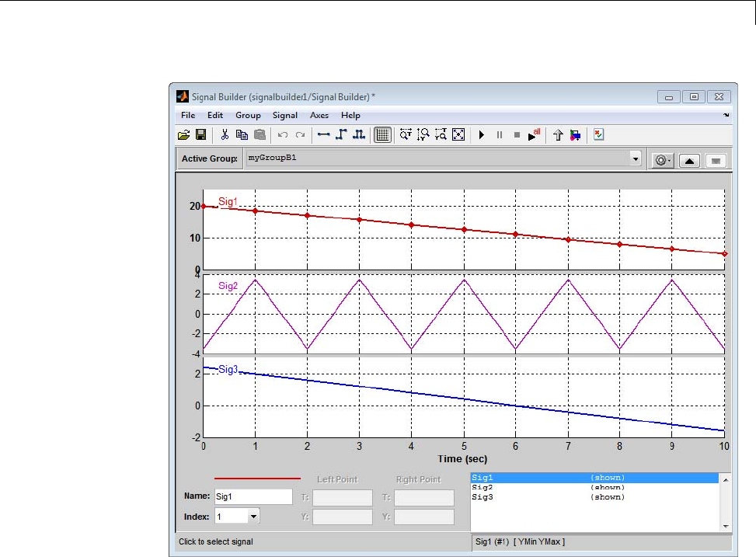Stop simulation with the stop button

[x=517, y=135]
